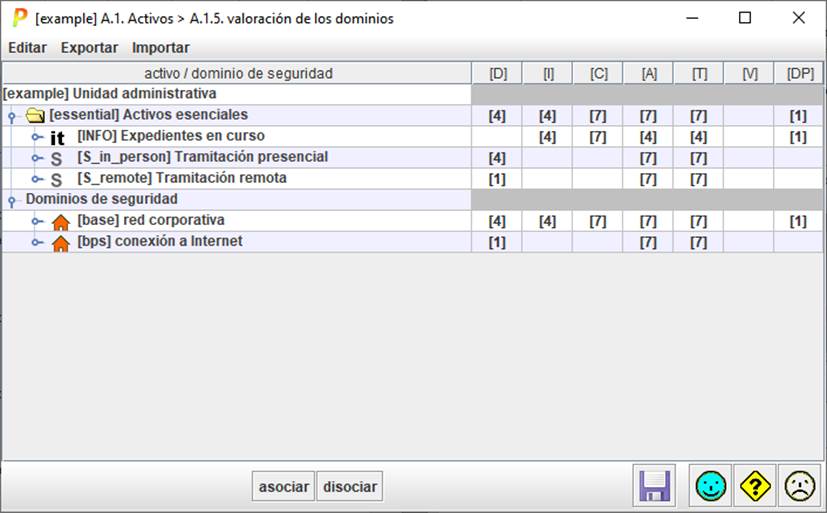Collapse the Dominios de seguridad node
This screenshot has width=827, height=513.
click(11, 201)
